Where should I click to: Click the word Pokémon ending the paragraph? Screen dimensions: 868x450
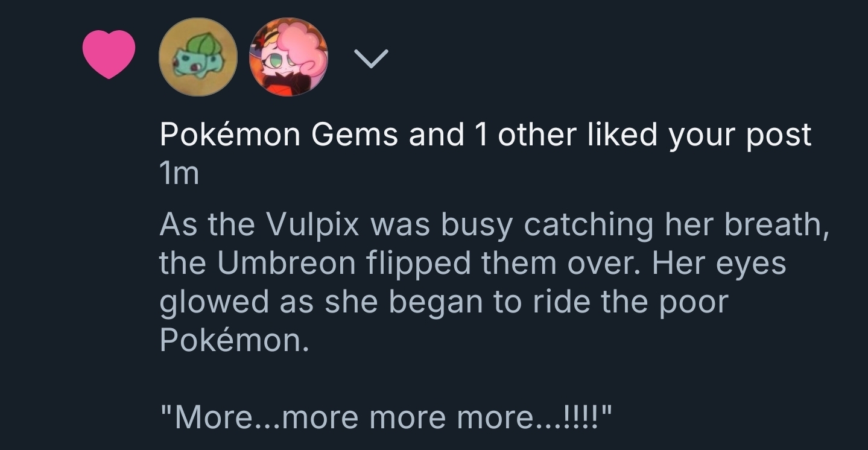pos(234,340)
